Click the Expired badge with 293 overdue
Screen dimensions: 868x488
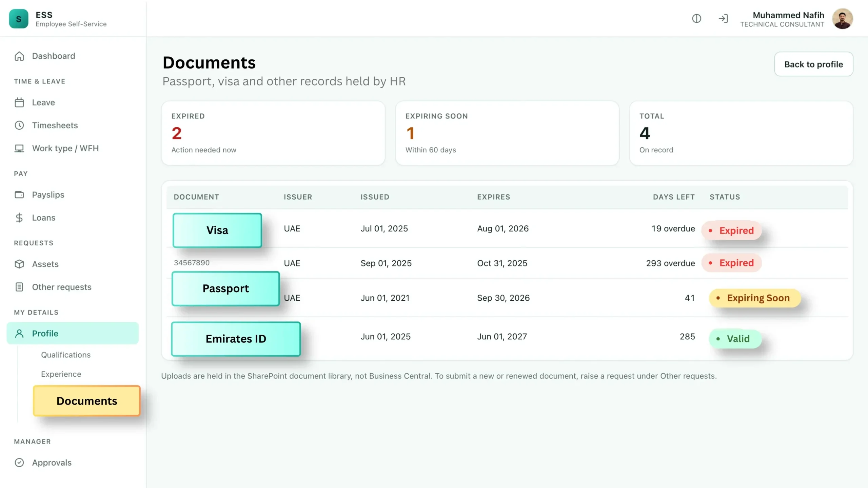pyautogui.click(x=732, y=263)
